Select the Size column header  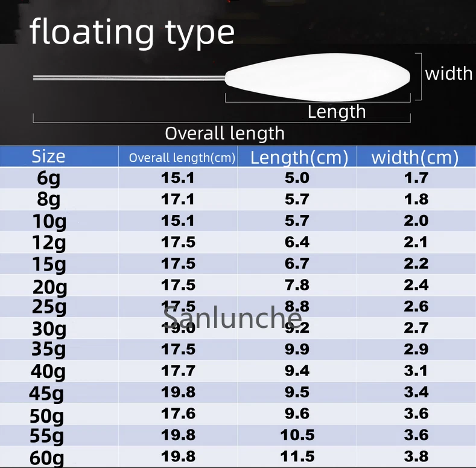click(x=48, y=156)
